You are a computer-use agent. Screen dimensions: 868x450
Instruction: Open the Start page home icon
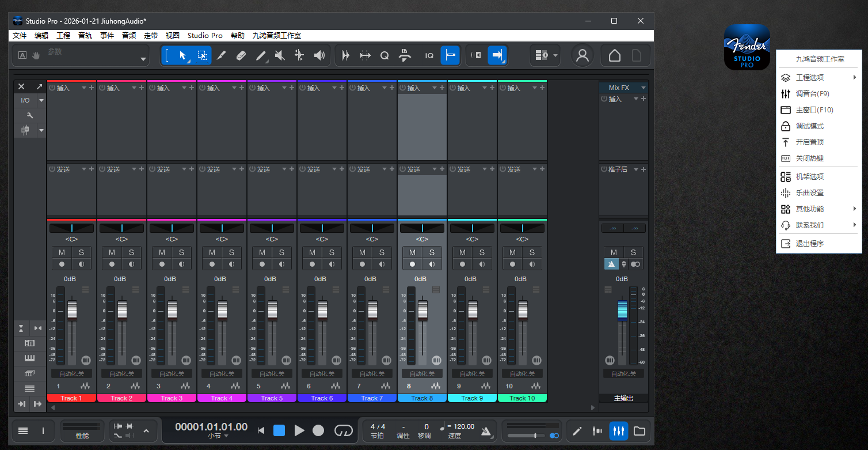click(615, 55)
